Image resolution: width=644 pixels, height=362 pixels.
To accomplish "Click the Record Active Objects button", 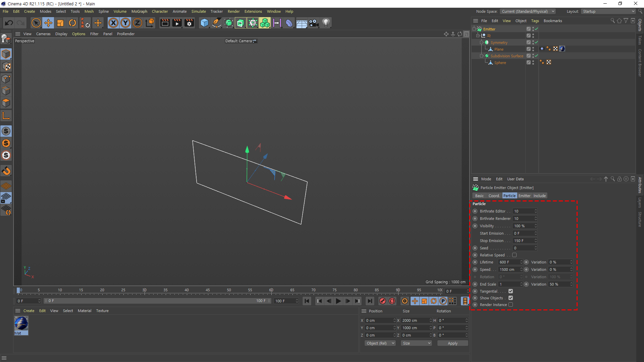I will 382,301.
